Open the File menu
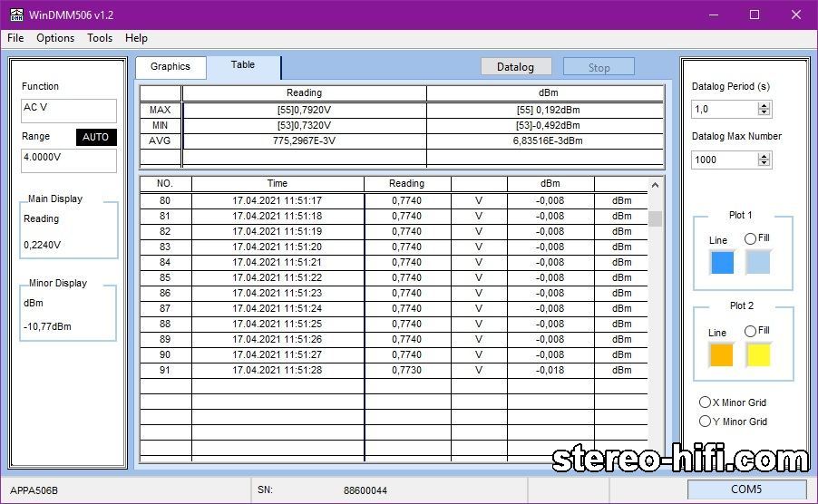 tap(15, 38)
